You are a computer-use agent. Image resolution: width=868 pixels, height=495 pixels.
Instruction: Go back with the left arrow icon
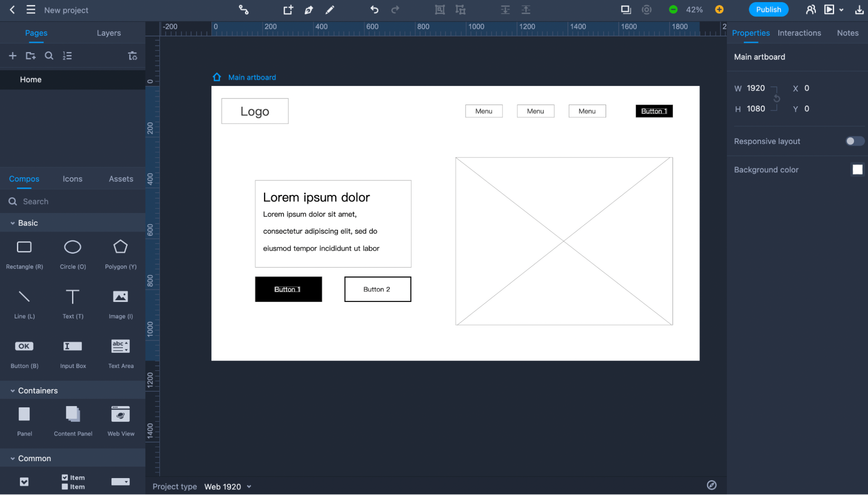[12, 10]
